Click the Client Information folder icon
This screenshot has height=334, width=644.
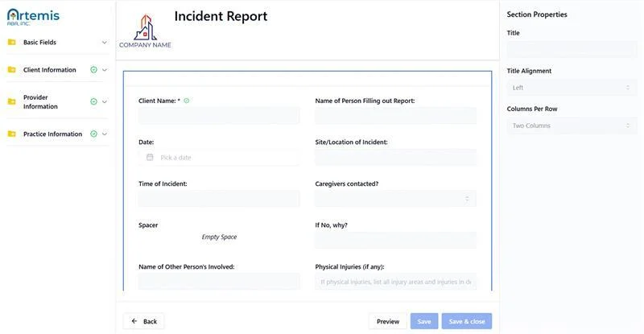coord(12,70)
